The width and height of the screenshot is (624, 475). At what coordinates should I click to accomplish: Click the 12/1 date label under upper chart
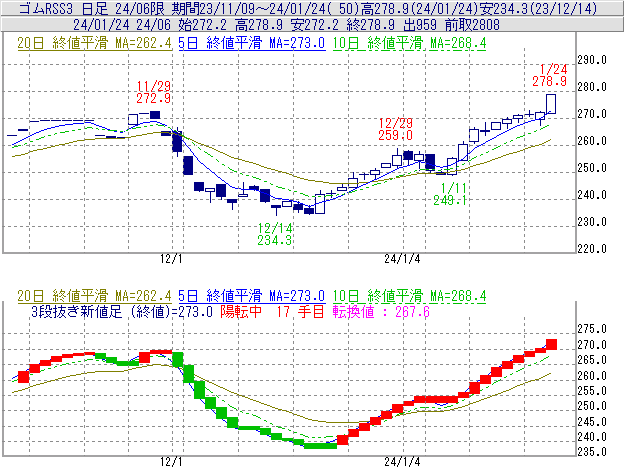pyautogui.click(x=171, y=259)
